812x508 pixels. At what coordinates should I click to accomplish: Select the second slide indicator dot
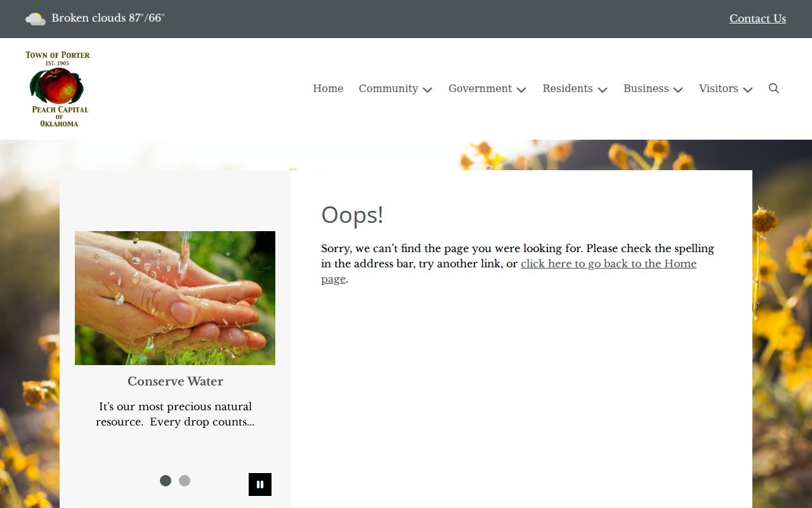185,481
